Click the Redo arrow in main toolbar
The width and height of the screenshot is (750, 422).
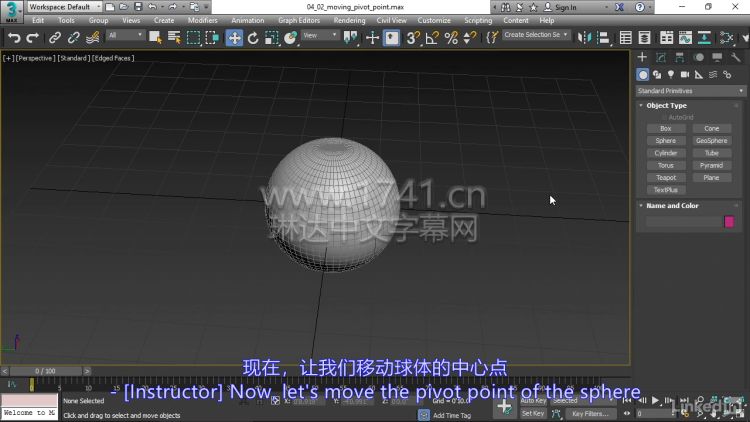pyautogui.click(x=33, y=38)
